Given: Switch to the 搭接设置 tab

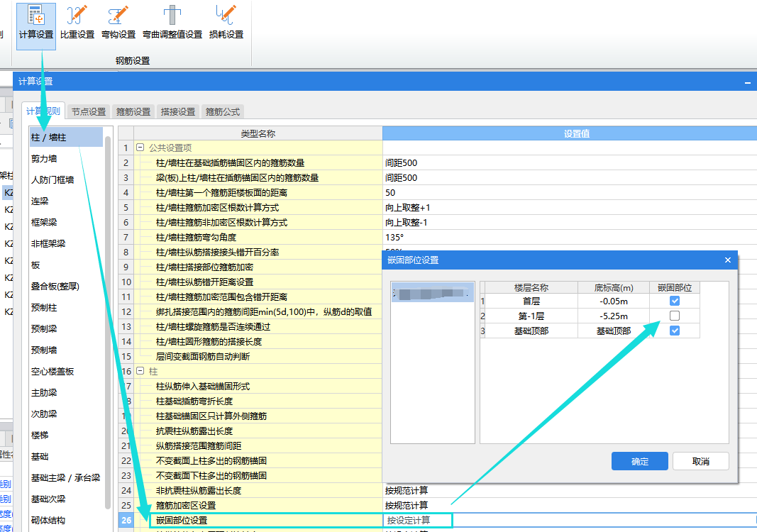Looking at the screenshot, I should tap(178, 111).
